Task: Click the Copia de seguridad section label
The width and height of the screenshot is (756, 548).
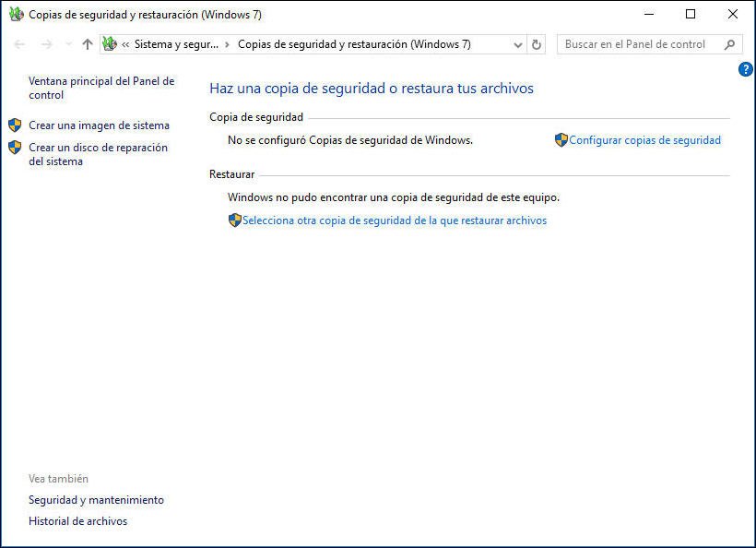Action: (256, 117)
